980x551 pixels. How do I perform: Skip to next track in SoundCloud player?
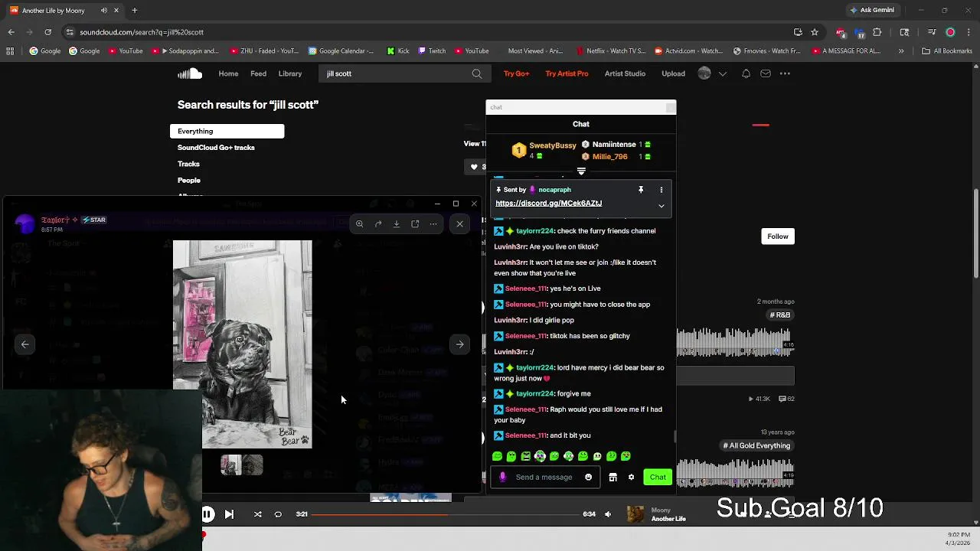[x=229, y=514]
